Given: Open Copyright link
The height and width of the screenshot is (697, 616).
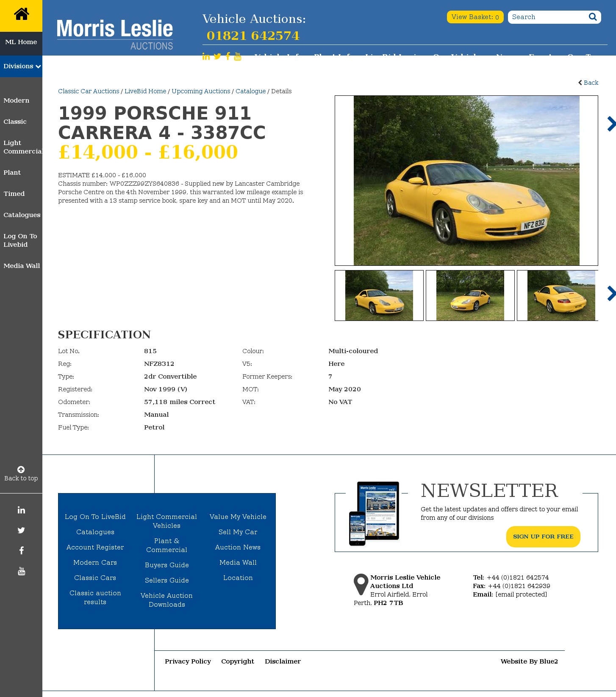Looking at the screenshot, I should [x=238, y=661].
